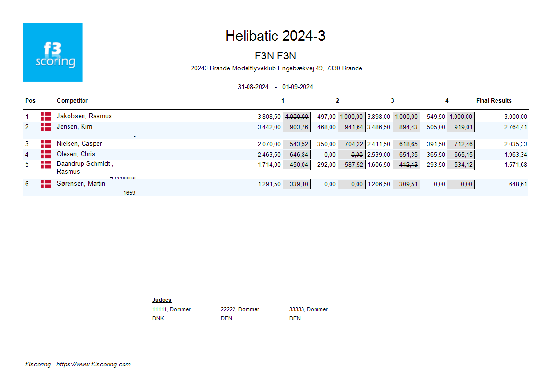
Task: Click normalized score 339,10
Action: [x=299, y=184]
